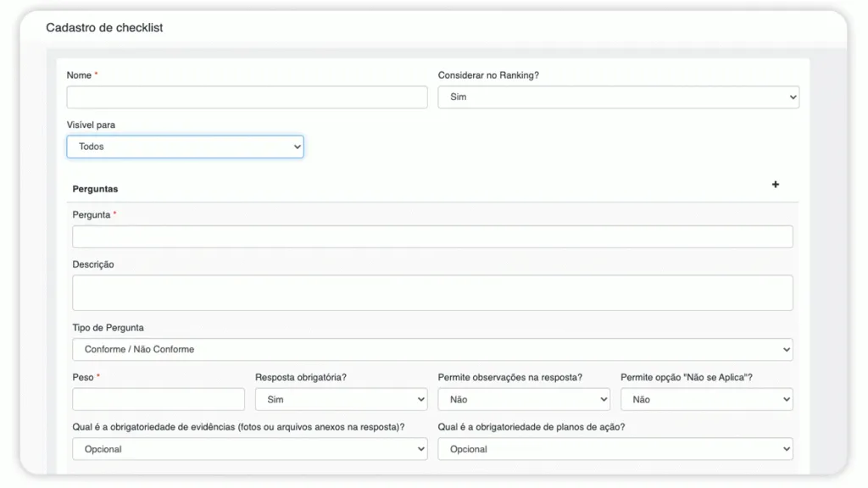Focus the Pergunta input field
Image resolution: width=868 pixels, height=488 pixels.
point(432,236)
